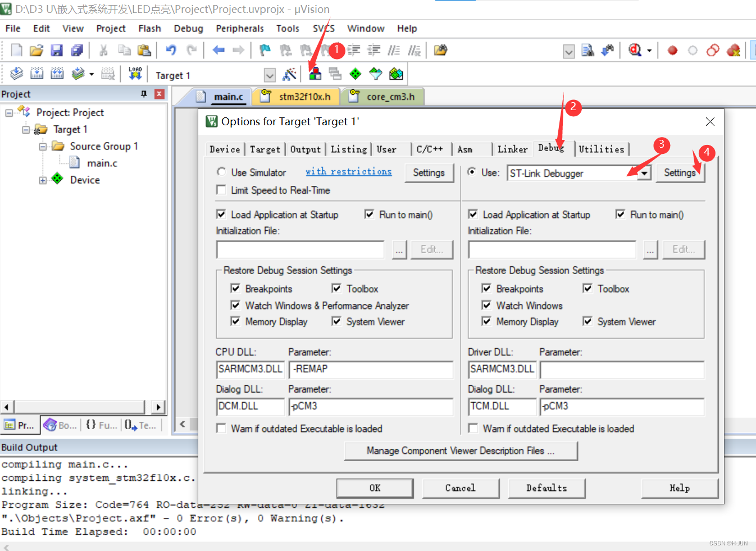756x551 pixels.
Task: Click the Batch Build icon
Action: (78, 74)
